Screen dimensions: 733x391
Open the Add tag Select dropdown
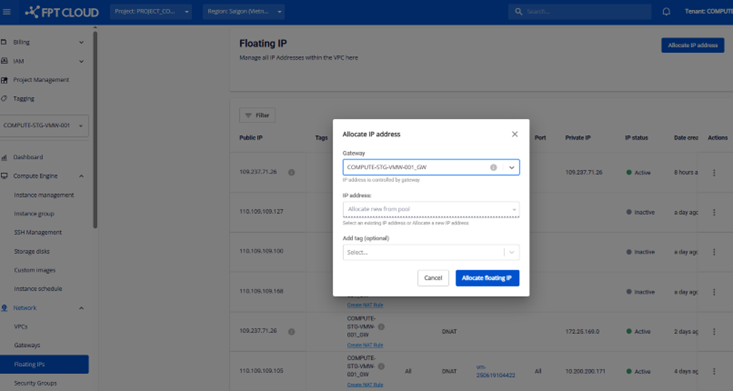click(x=431, y=252)
